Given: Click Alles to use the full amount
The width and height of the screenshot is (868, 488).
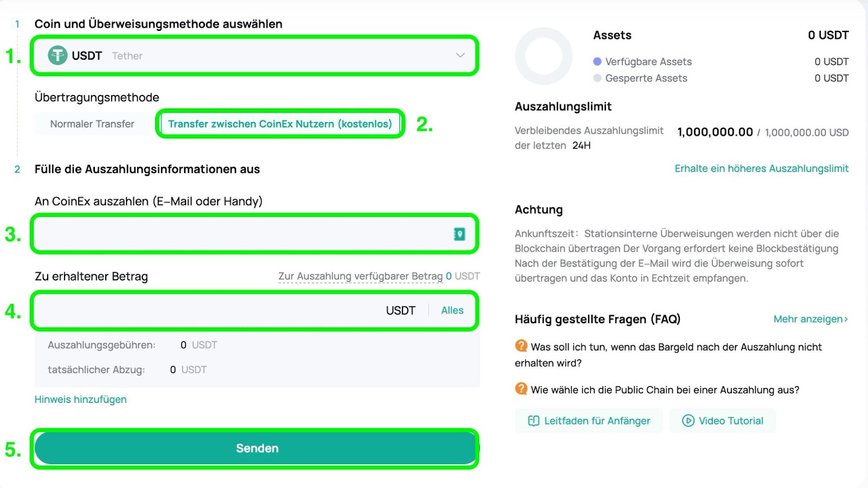Looking at the screenshot, I should (452, 310).
